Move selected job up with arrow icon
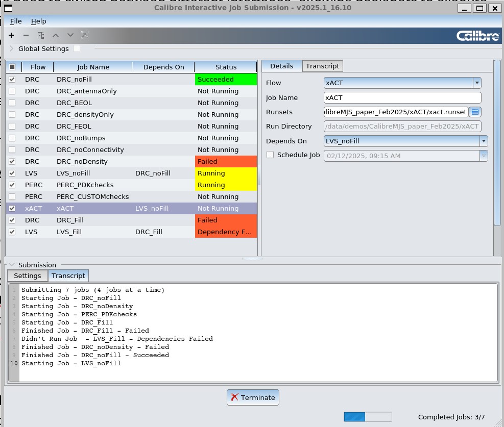Viewport: 504px width, 427px height. pos(56,35)
